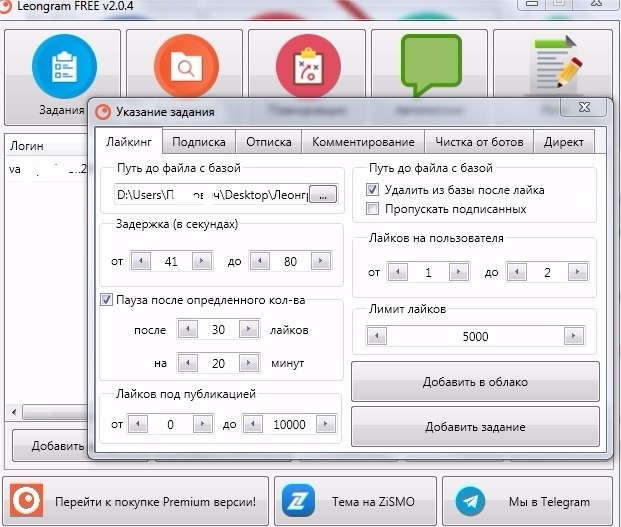Decrease likes under post maximum 10000

pyautogui.click(x=253, y=424)
